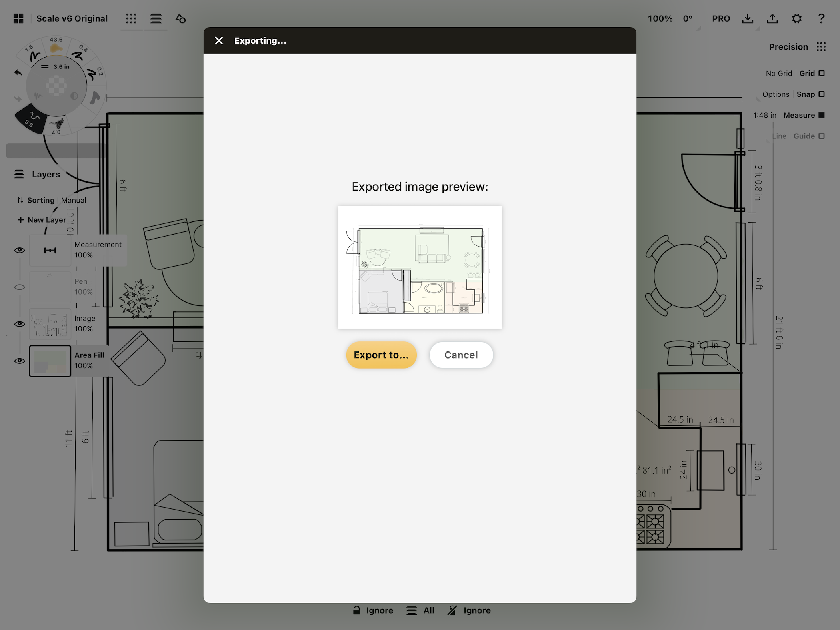The image size is (840, 630).
Task: Click the download/export icon in top bar
Action: click(x=748, y=18)
